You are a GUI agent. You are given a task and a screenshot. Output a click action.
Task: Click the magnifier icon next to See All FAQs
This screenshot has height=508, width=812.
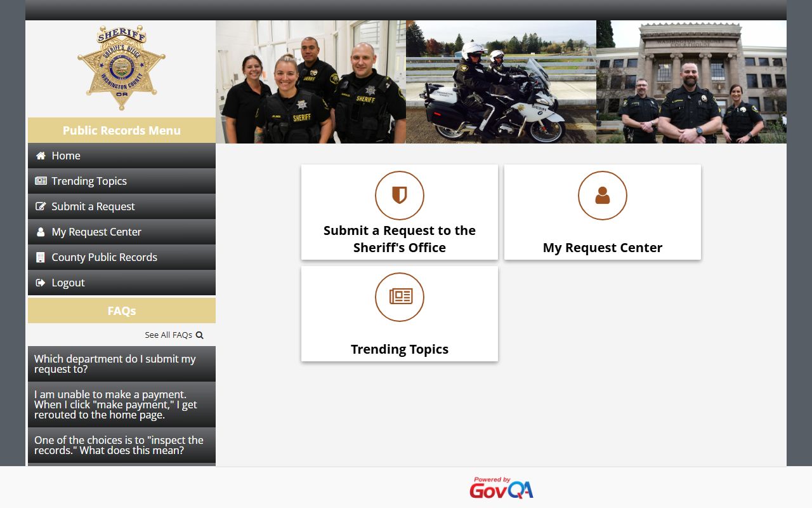pos(199,335)
